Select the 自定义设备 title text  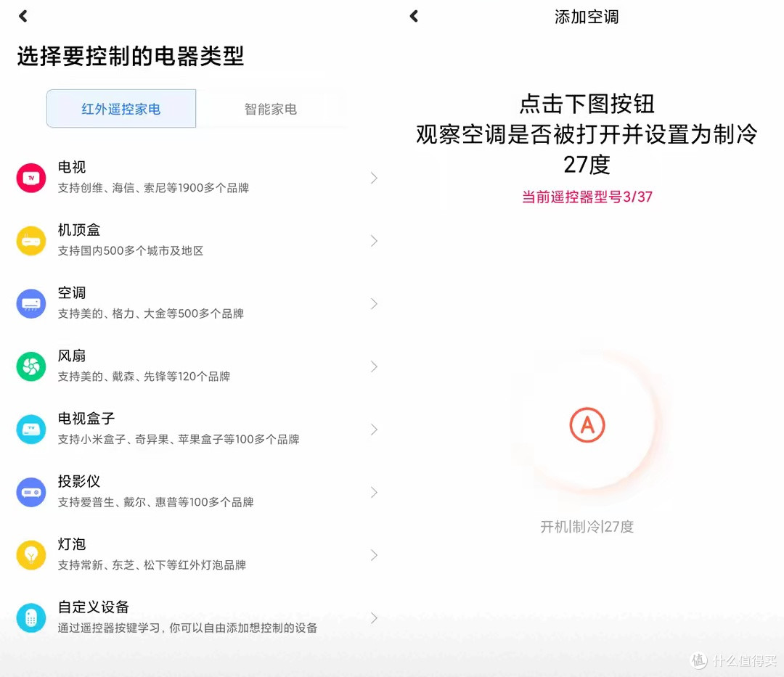pyautogui.click(x=94, y=607)
